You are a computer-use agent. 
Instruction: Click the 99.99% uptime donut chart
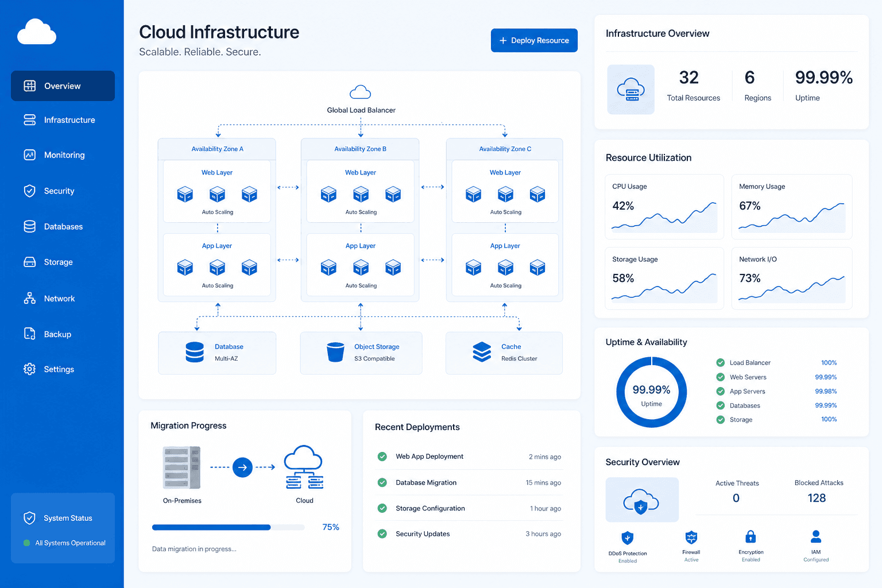pos(651,392)
